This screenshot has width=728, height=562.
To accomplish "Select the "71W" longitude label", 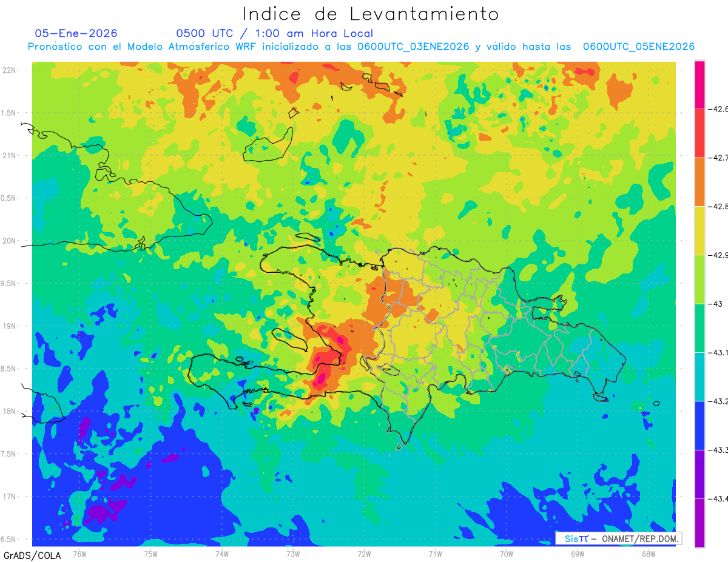I will coord(435,554).
